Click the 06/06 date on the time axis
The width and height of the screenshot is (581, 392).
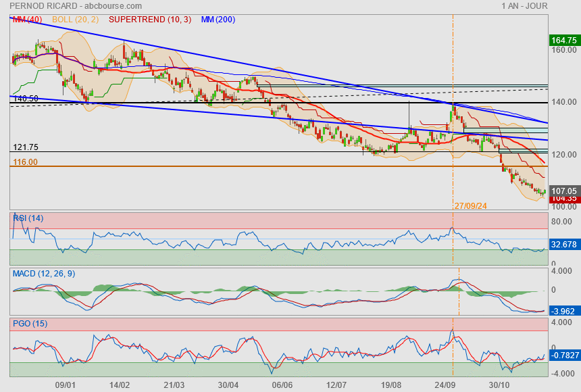pyautogui.click(x=282, y=385)
